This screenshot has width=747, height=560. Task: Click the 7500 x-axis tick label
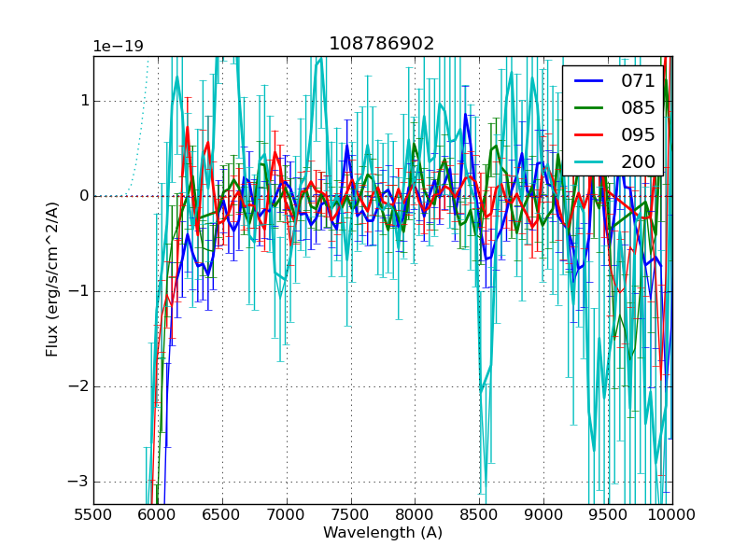point(350,514)
